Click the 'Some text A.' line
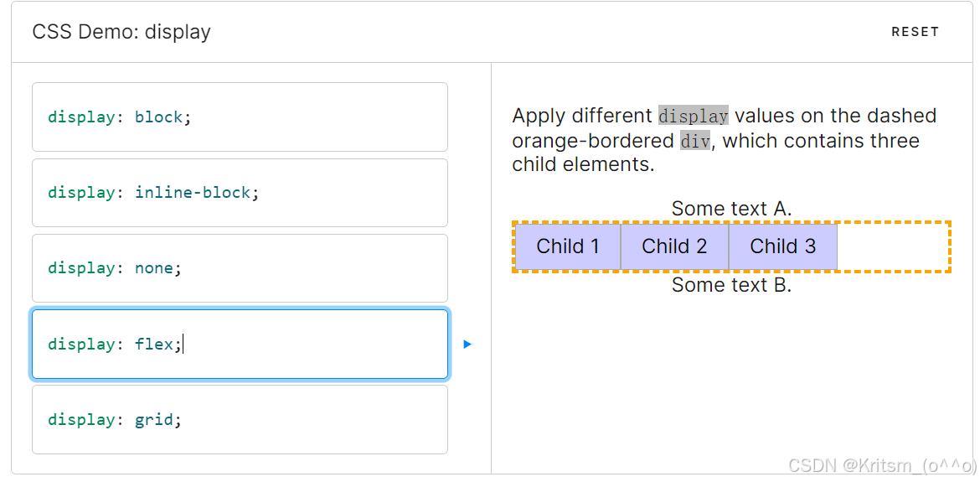The image size is (980, 482). pyautogui.click(x=731, y=209)
